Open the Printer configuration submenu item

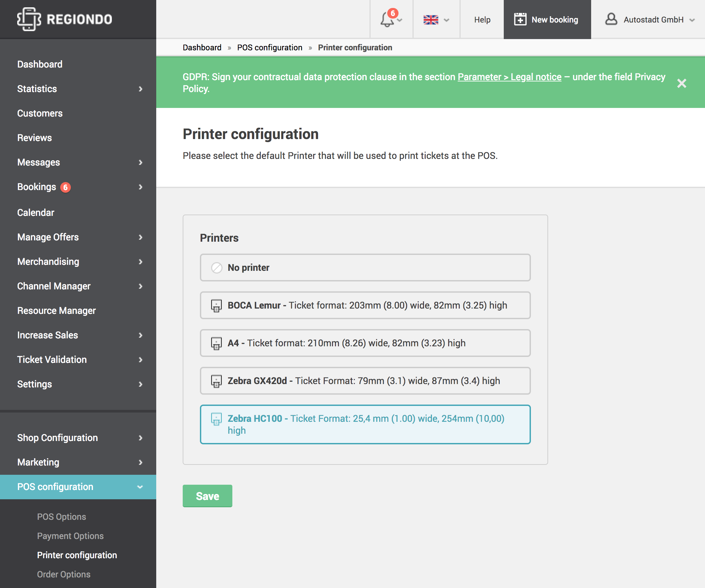pos(77,555)
